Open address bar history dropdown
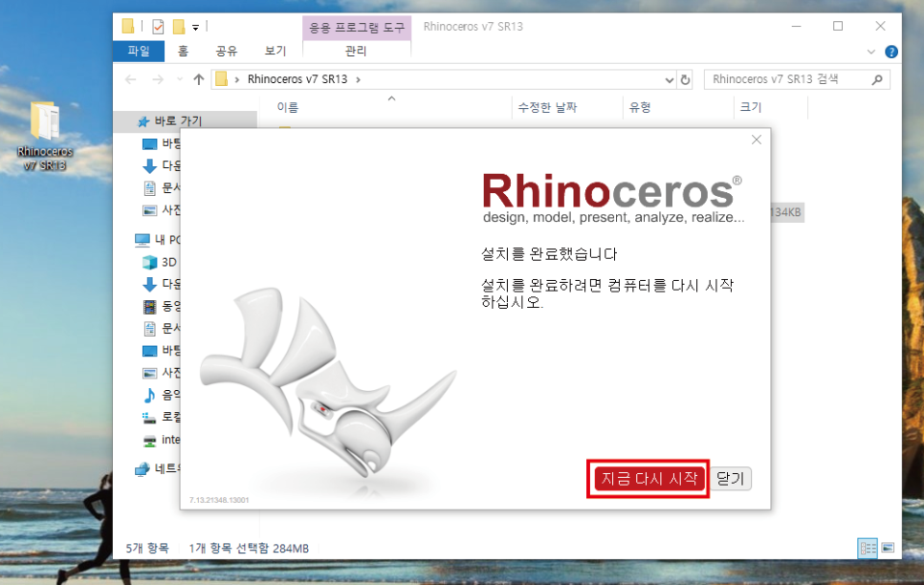924x585 pixels. tap(669, 79)
